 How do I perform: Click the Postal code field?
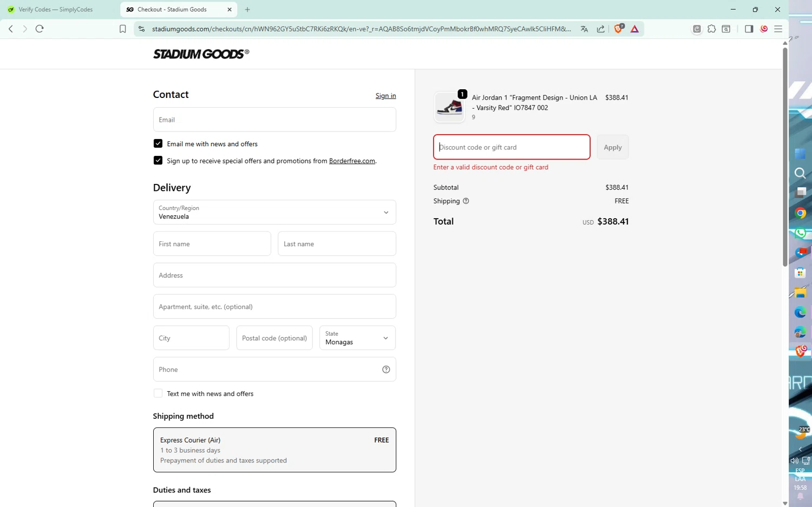pos(274,338)
